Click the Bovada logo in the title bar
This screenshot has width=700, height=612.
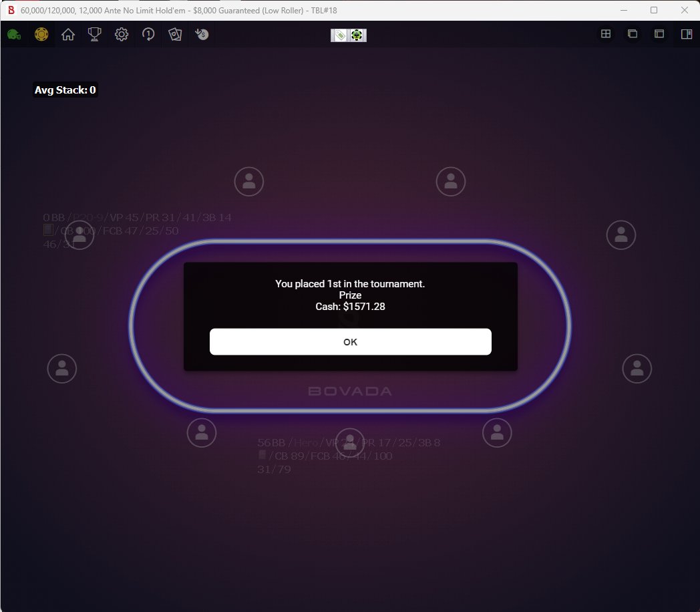click(x=11, y=10)
